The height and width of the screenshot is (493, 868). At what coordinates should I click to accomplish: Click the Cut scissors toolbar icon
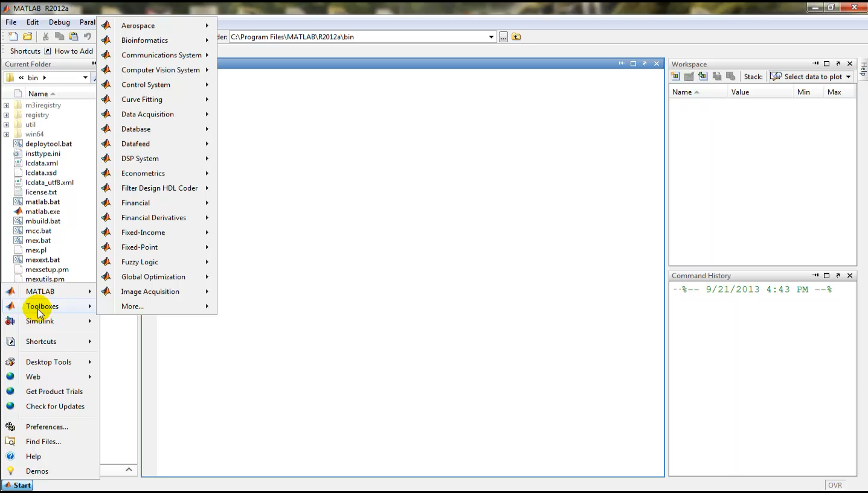pyautogui.click(x=45, y=37)
